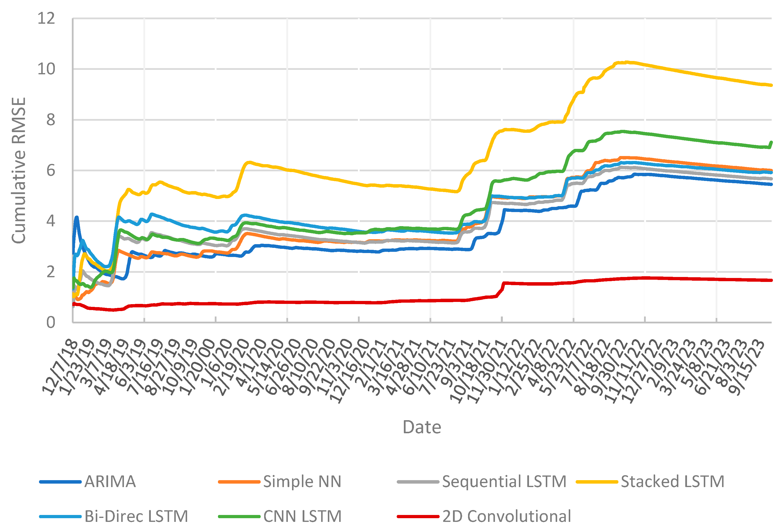This screenshot has width=784, height=532.
Task: Click the Cumulative RMSE axis title
Action: [19, 170]
